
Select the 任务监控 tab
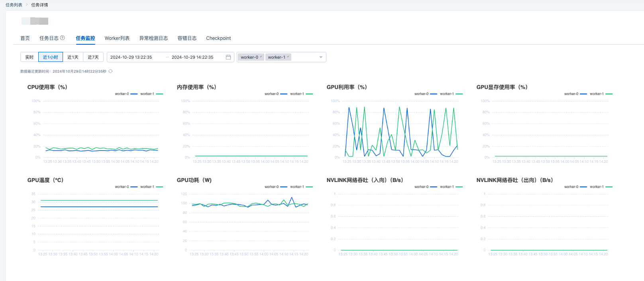pos(86,38)
